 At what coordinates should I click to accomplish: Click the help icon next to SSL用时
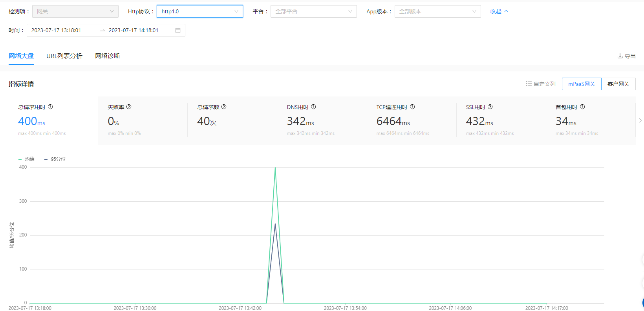tap(490, 107)
